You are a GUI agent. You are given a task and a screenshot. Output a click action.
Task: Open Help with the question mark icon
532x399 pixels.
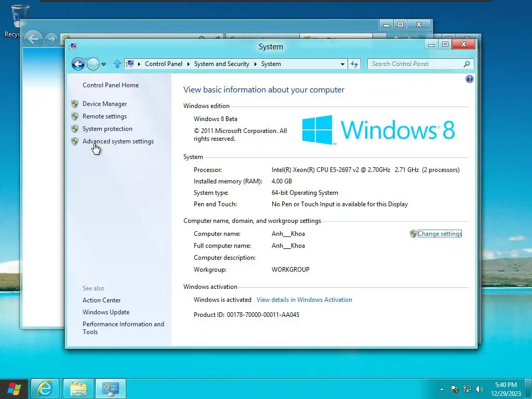pos(469,79)
